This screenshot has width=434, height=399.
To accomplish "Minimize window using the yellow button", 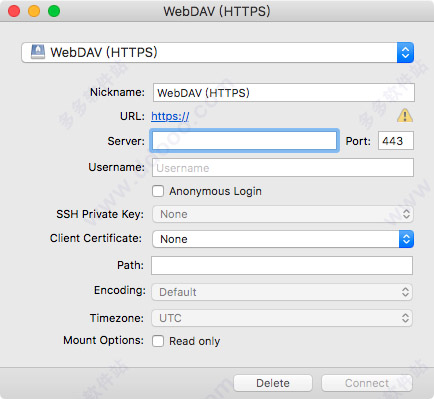I will (x=34, y=11).
